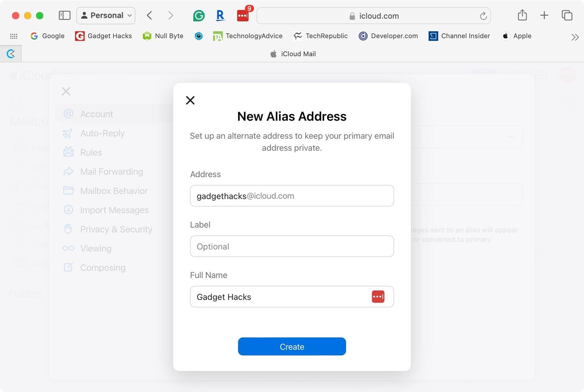Screen dimensions: 584x392
Task: Click the Share button in the toolbar
Action: coord(522,15)
